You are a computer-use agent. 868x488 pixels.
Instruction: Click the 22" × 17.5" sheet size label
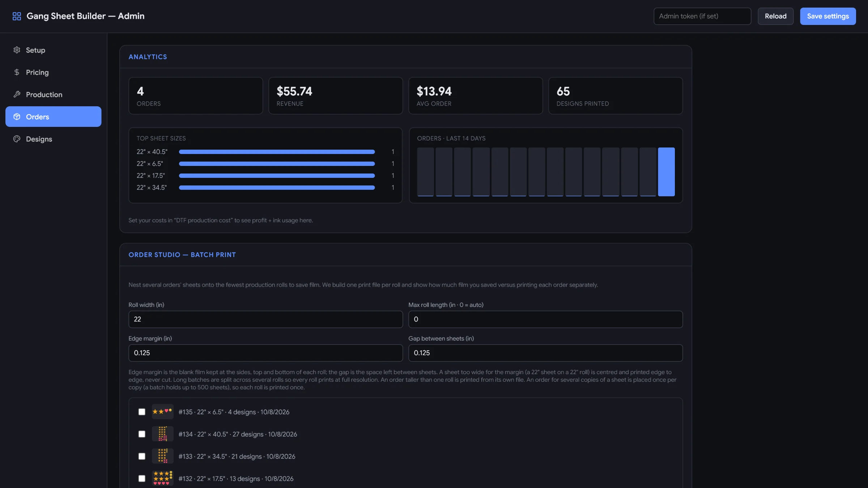(x=150, y=176)
